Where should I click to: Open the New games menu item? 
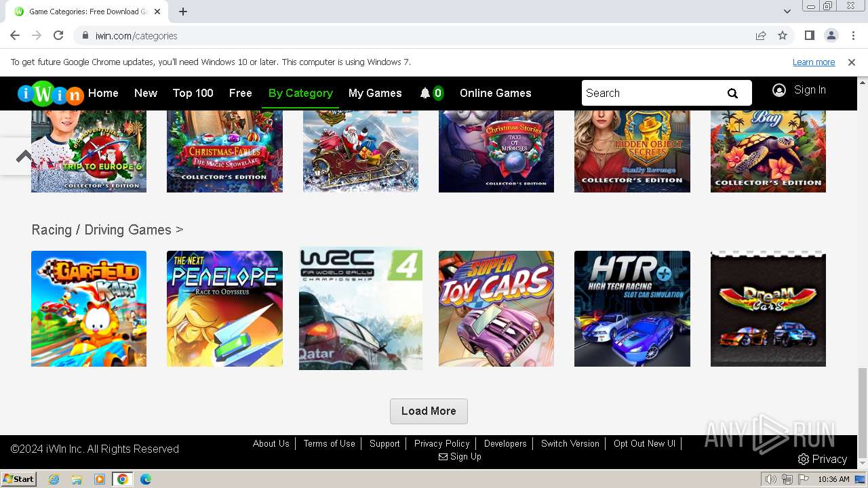146,94
